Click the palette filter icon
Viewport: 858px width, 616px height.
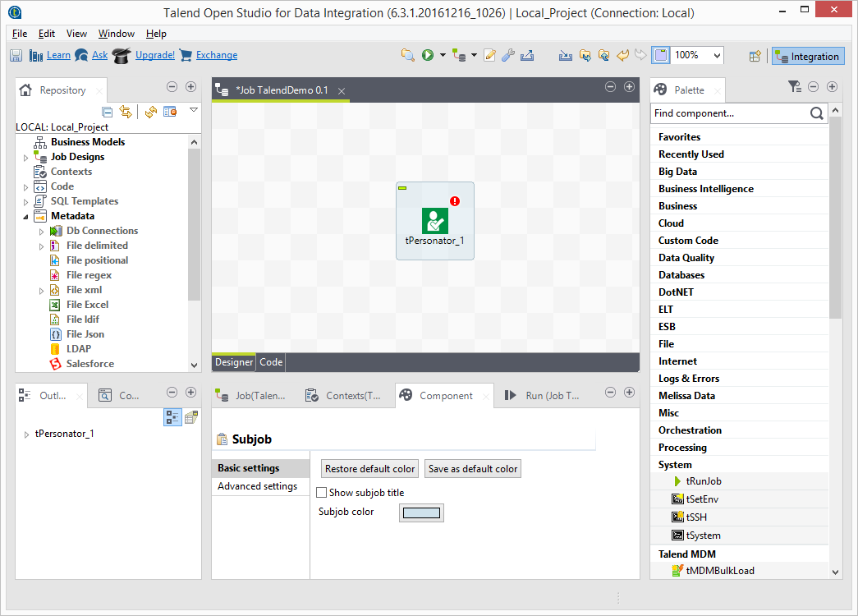(x=793, y=86)
